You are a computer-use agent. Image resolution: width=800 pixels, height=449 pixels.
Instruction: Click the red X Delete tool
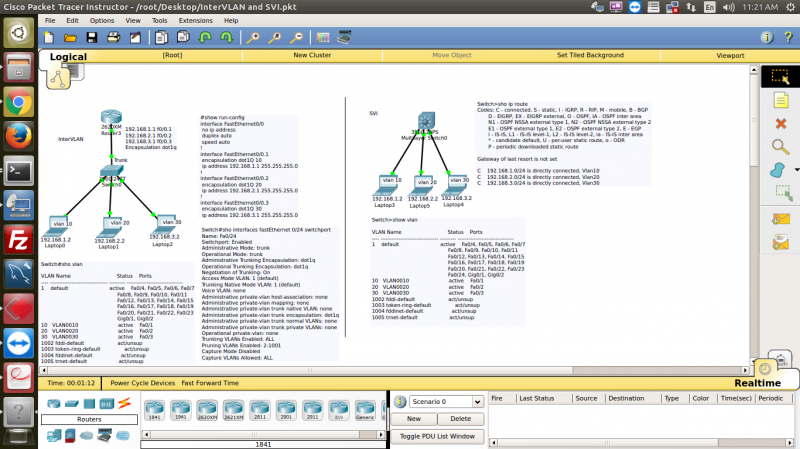pyautogui.click(x=780, y=123)
